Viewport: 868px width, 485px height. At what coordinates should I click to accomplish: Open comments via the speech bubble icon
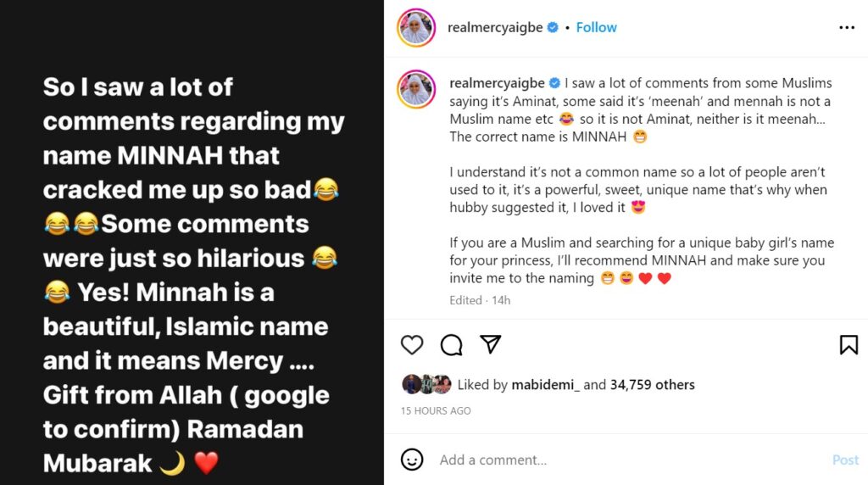[x=452, y=344]
